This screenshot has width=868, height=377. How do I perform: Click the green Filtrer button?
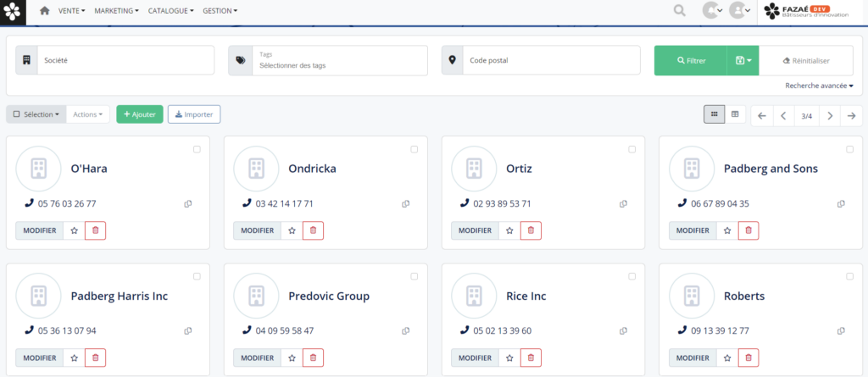(x=690, y=60)
